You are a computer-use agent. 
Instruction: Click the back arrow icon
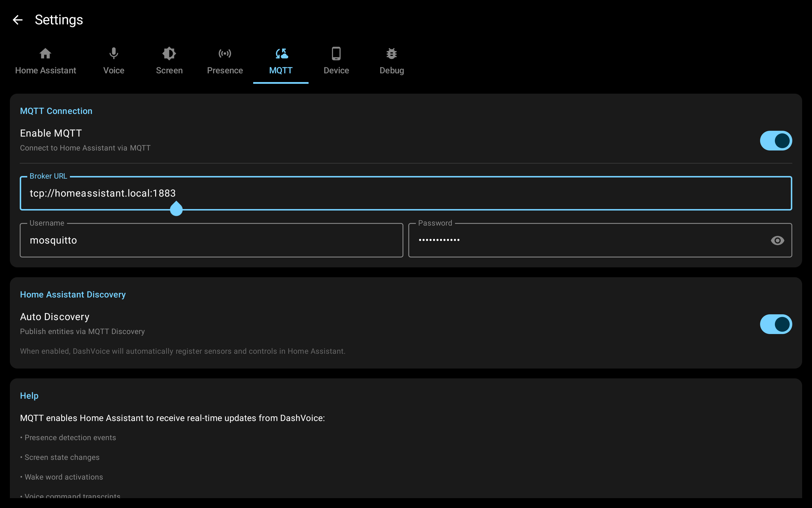17,20
